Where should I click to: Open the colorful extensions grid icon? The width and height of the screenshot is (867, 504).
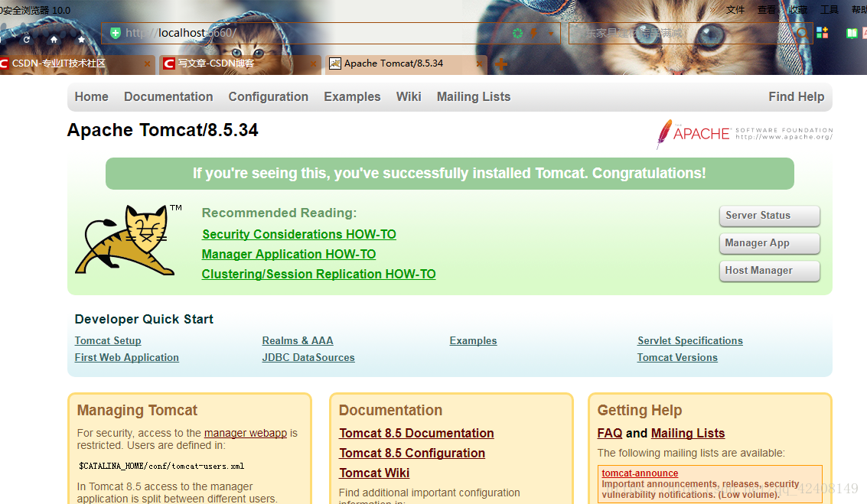pos(822,33)
